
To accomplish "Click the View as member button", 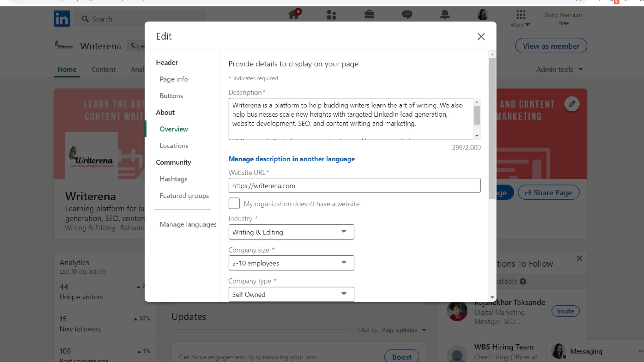I will click(551, 46).
